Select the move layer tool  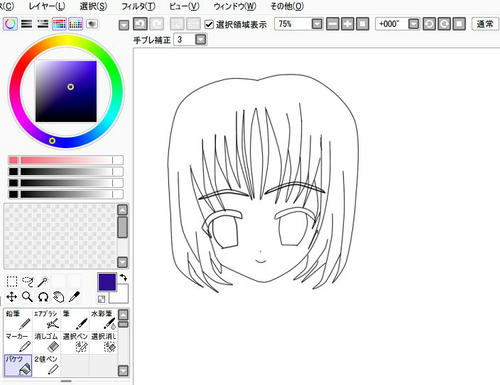[x=12, y=297]
